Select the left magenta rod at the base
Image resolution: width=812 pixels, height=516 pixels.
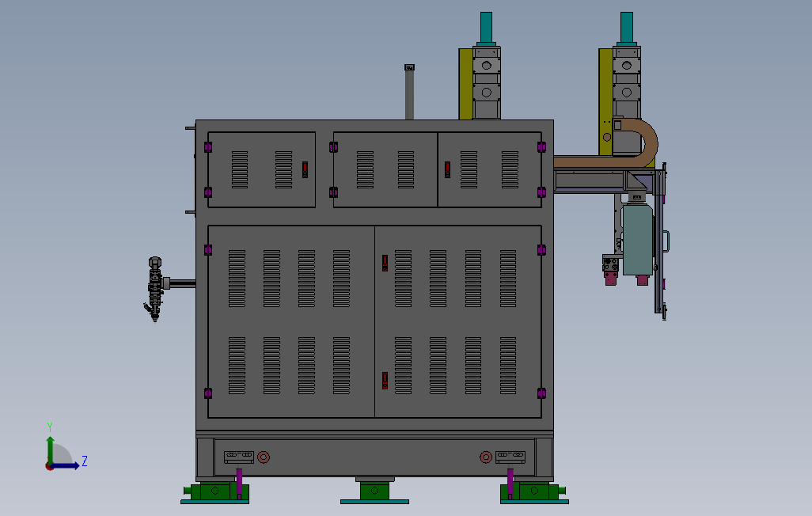239,484
